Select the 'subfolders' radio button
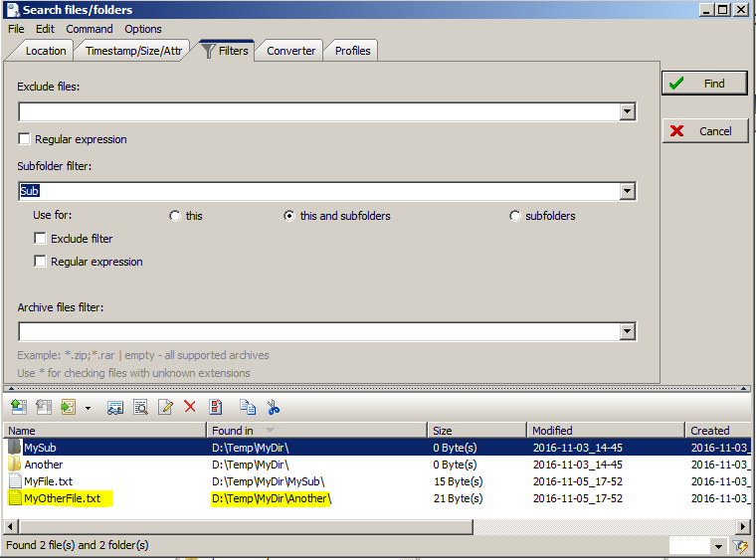Screen dimensions: 756x560 click(515, 216)
